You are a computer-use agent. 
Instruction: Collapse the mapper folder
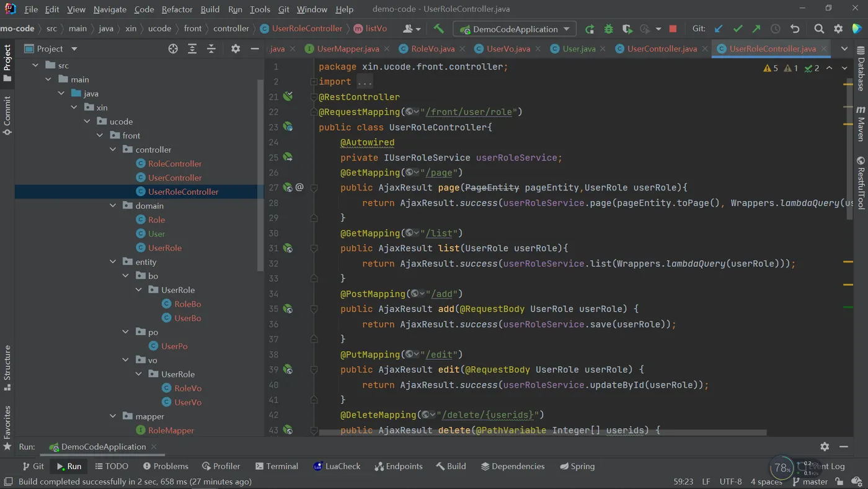(113, 416)
